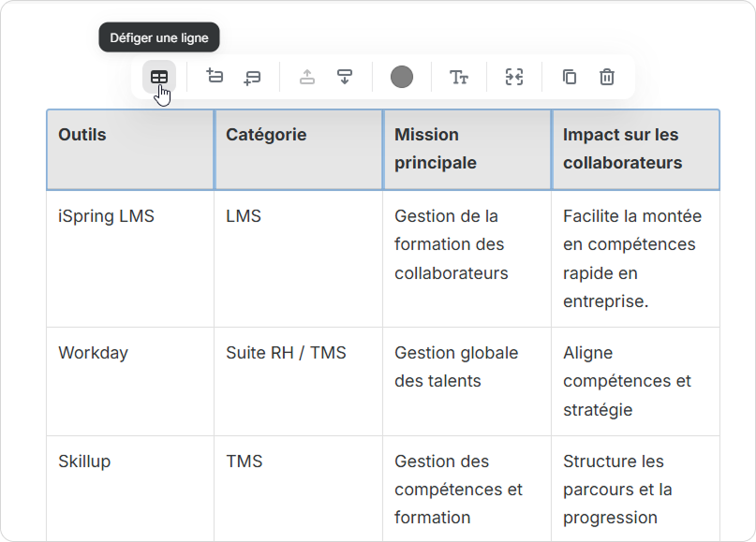The image size is (756, 542).
Task: Open the gray row color swatch
Action: [x=402, y=77]
